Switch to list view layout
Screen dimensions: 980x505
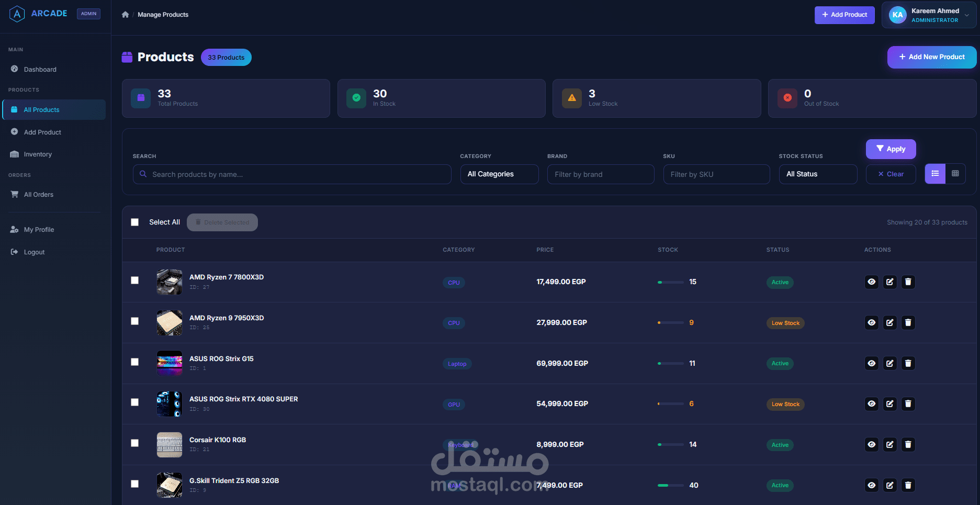pos(935,174)
